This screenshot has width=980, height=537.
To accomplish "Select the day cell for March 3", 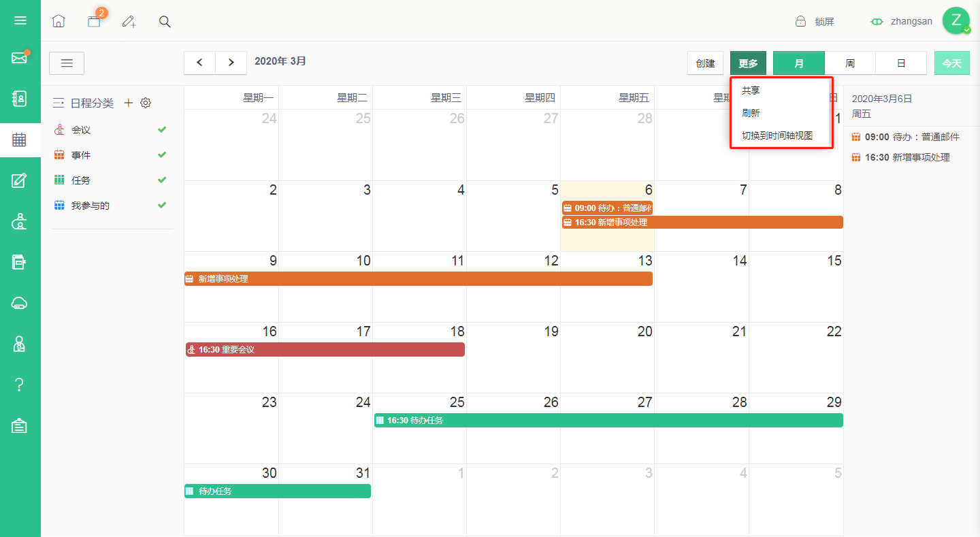I will (x=325, y=216).
